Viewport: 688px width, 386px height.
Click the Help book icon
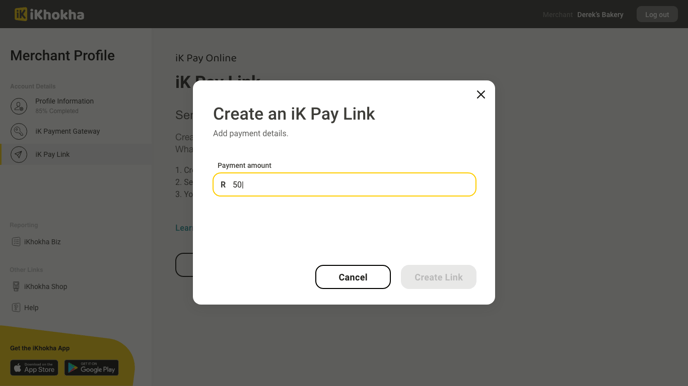pyautogui.click(x=16, y=307)
